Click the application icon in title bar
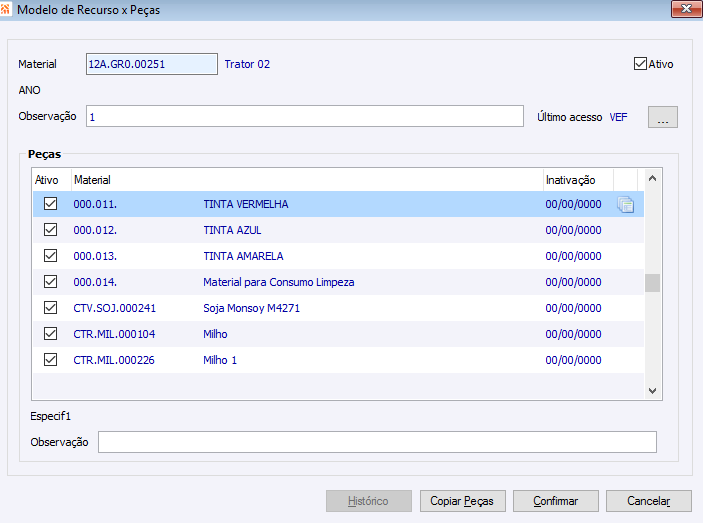 tap(5, 9)
